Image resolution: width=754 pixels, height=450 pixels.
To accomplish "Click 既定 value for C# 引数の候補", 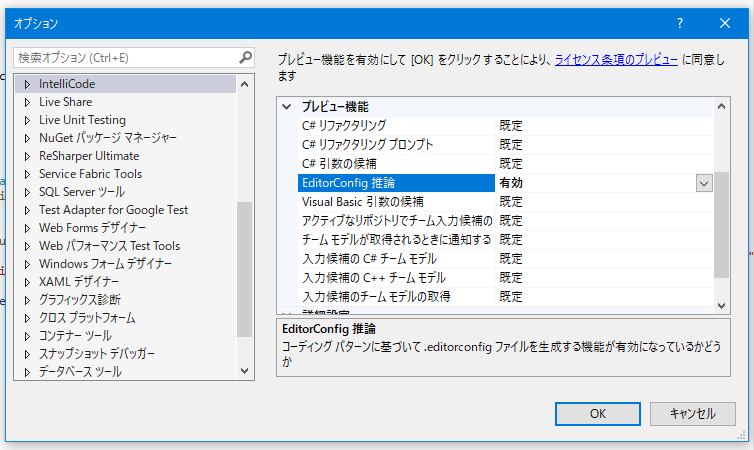I will point(511,164).
